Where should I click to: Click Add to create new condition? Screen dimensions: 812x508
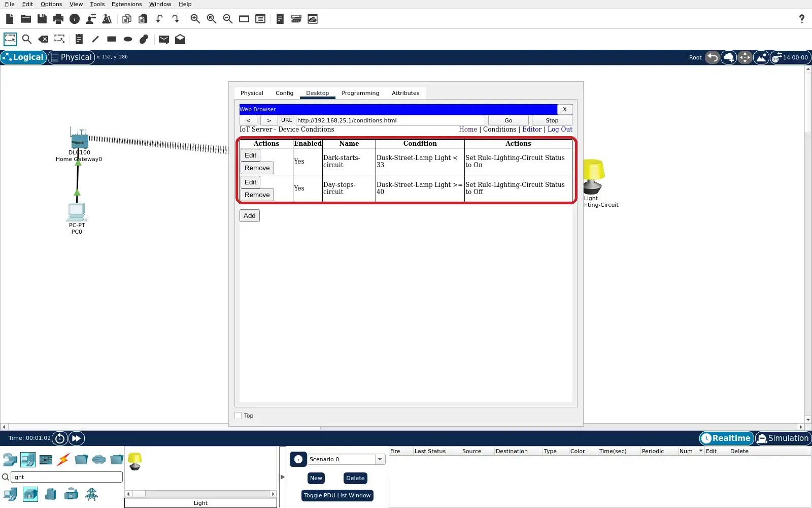click(x=250, y=216)
